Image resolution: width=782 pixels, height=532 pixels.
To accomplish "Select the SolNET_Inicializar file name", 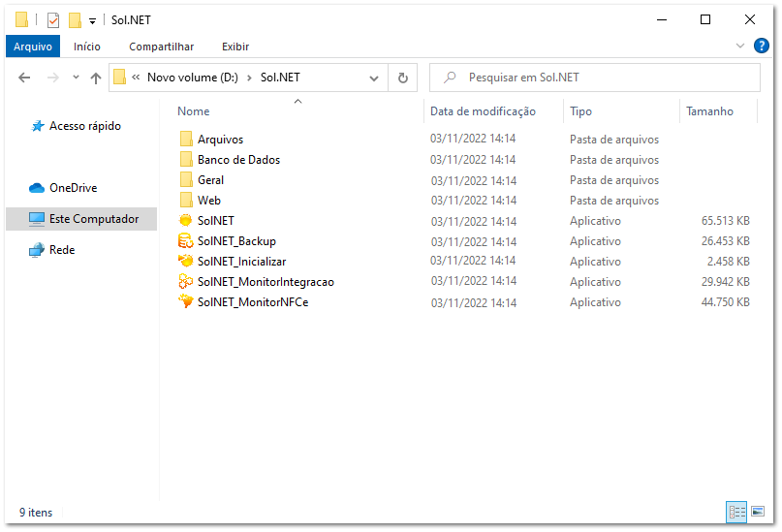I will pyautogui.click(x=242, y=262).
